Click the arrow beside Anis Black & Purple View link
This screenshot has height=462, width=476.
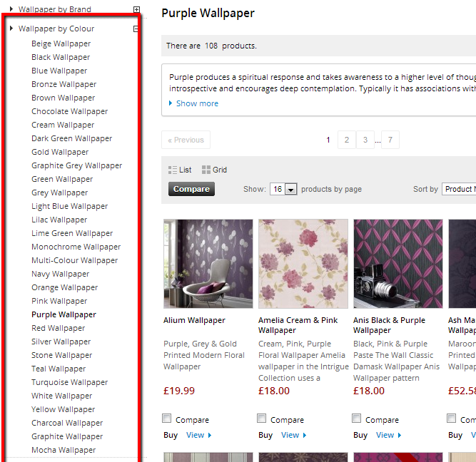point(400,436)
